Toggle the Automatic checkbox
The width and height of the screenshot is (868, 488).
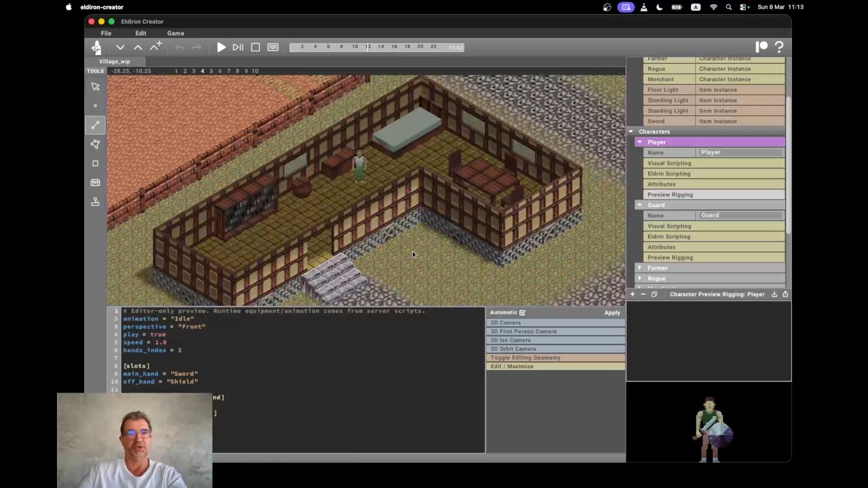tap(522, 312)
